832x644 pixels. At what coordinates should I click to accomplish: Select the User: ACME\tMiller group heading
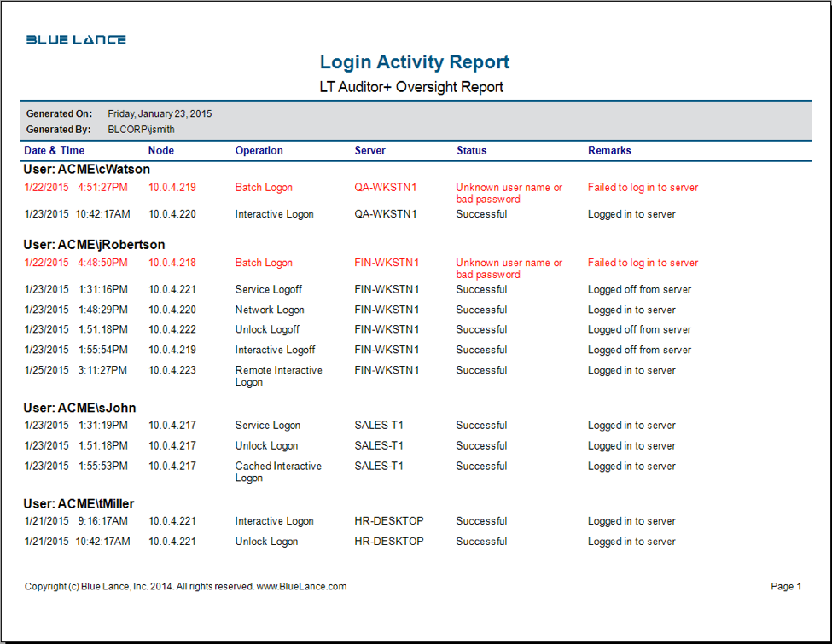click(x=79, y=503)
